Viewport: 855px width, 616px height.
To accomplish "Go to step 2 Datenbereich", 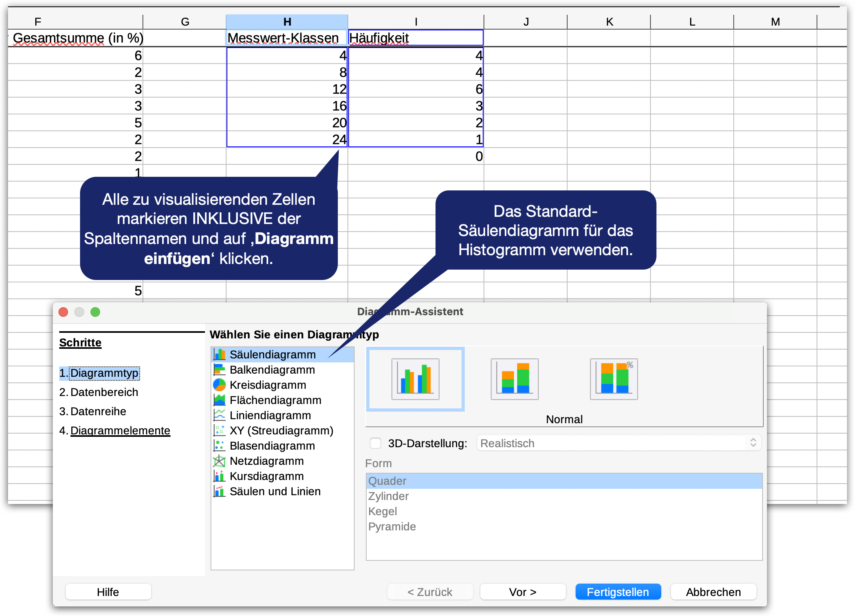I will pyautogui.click(x=104, y=392).
